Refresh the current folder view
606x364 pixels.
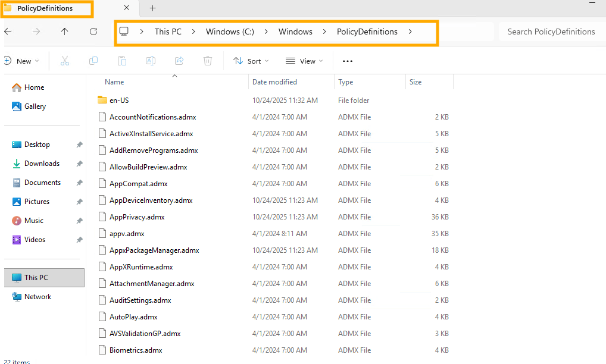coord(93,32)
